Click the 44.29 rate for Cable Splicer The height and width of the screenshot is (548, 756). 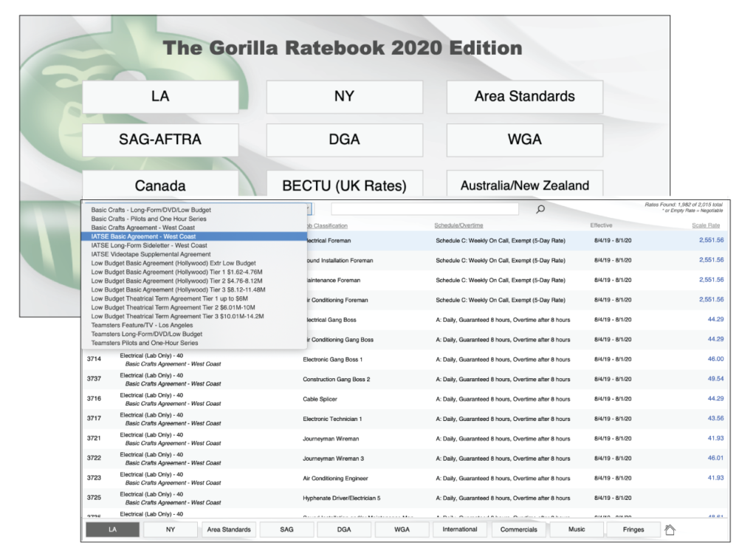pos(716,399)
